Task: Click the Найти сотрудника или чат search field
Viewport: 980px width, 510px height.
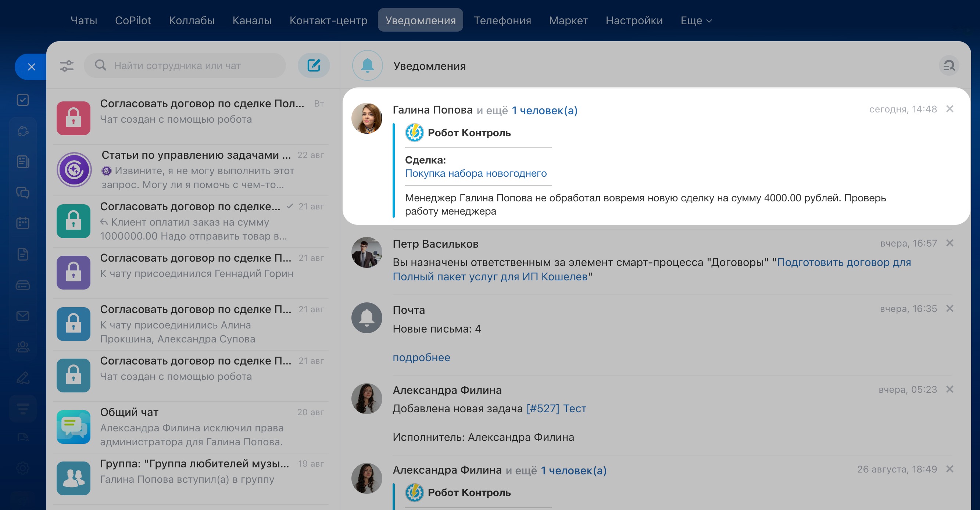Action: 185,65
